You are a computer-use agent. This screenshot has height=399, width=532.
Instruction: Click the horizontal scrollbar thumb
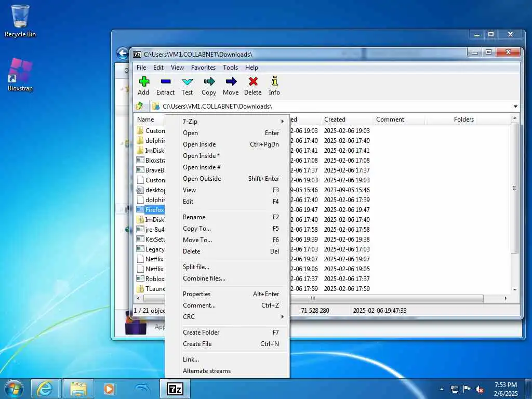click(313, 299)
